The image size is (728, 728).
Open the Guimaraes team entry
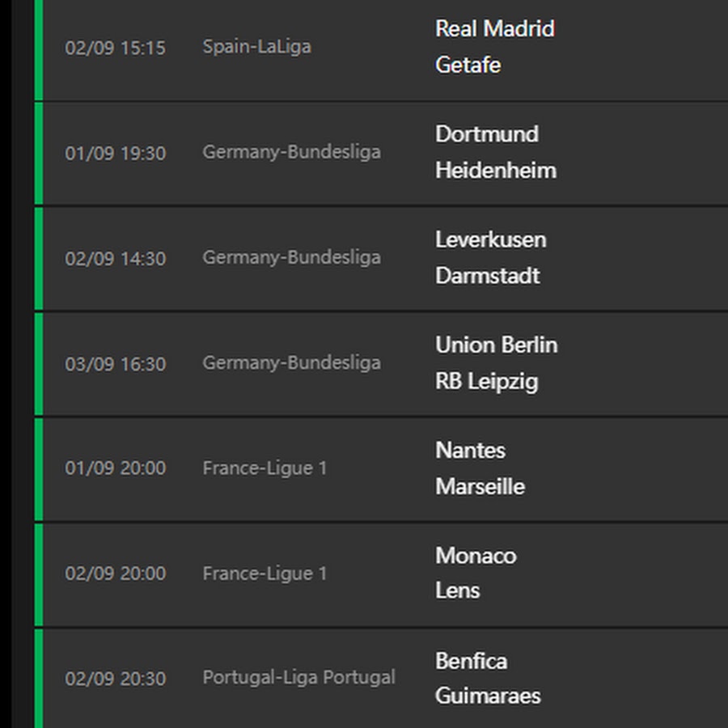488,696
